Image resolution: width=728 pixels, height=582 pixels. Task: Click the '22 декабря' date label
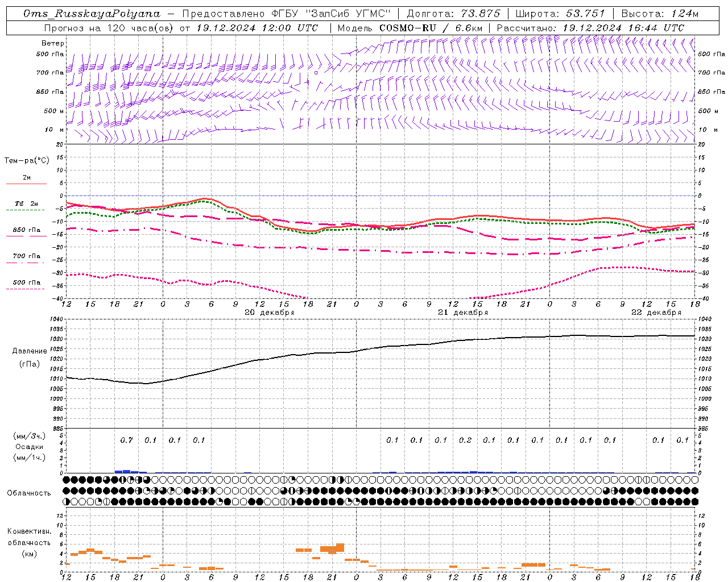point(656,313)
